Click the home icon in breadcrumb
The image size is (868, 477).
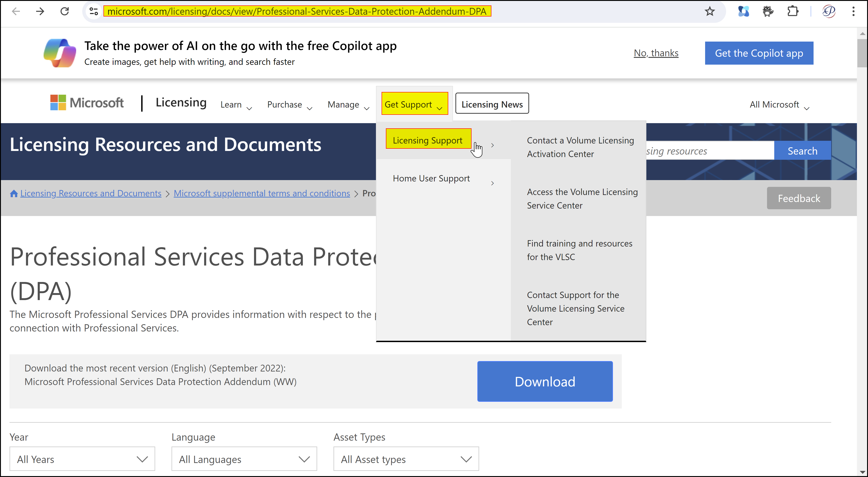[14, 193]
